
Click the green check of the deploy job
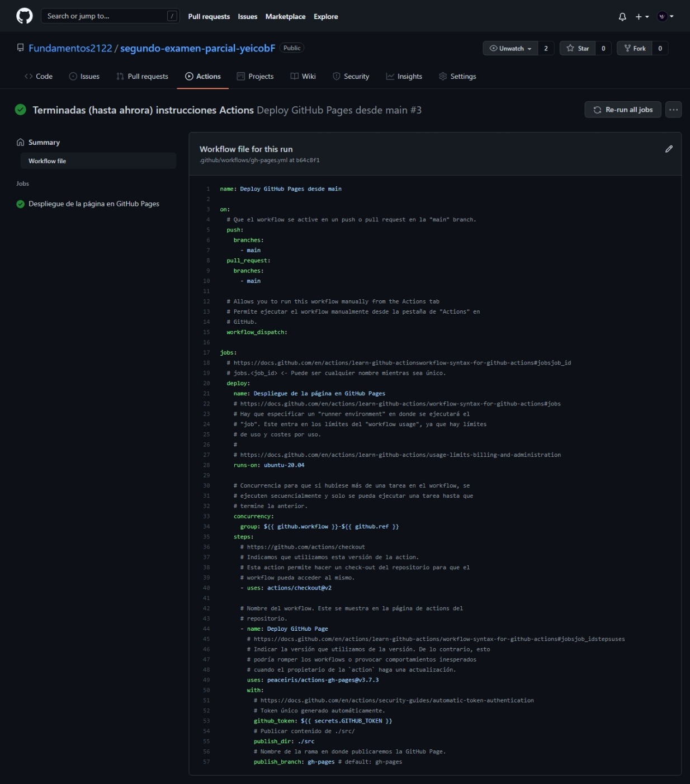click(x=21, y=204)
